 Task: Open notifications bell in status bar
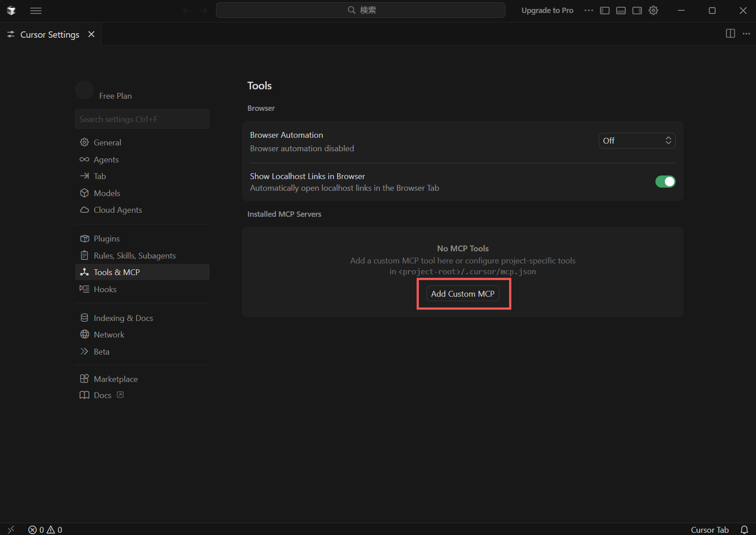tap(744, 530)
